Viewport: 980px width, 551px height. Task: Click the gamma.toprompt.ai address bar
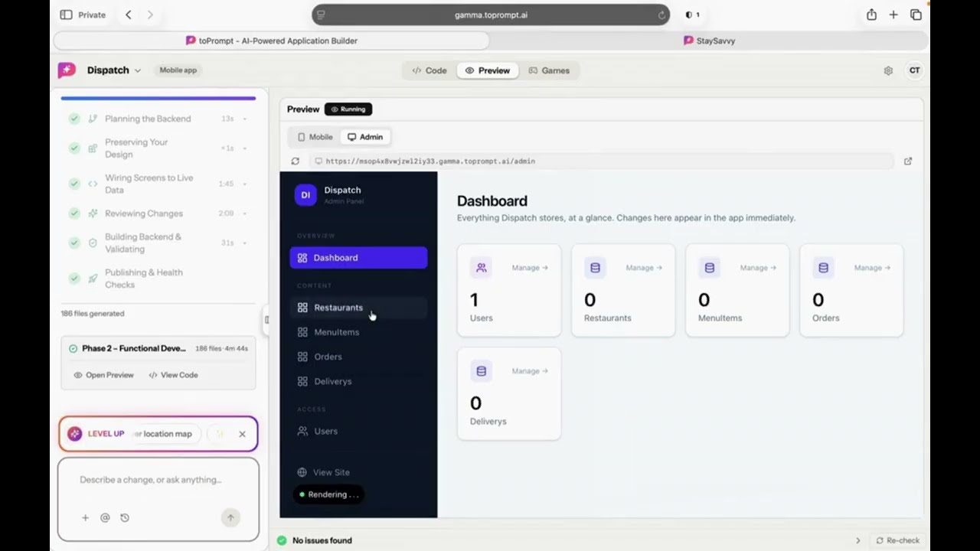click(x=491, y=15)
